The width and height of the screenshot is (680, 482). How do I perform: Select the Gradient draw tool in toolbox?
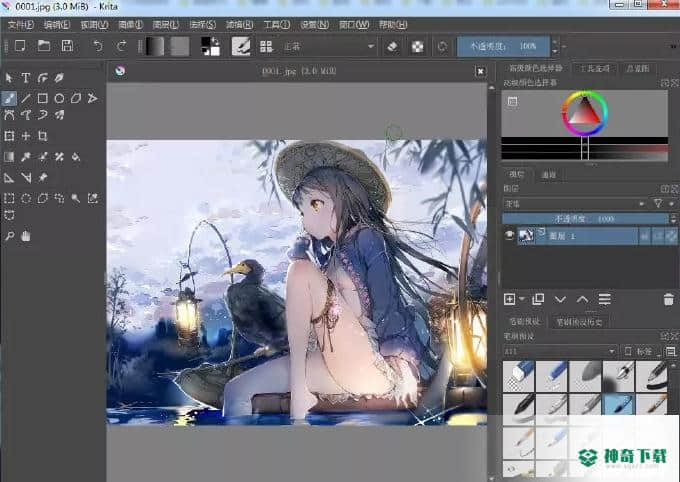(x=9, y=157)
